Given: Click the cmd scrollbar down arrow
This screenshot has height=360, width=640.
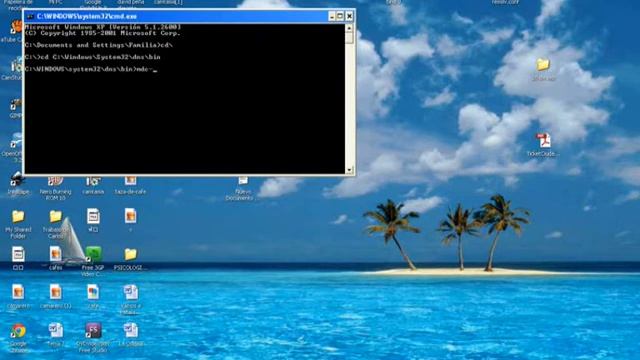Looking at the screenshot, I should click(x=349, y=170).
